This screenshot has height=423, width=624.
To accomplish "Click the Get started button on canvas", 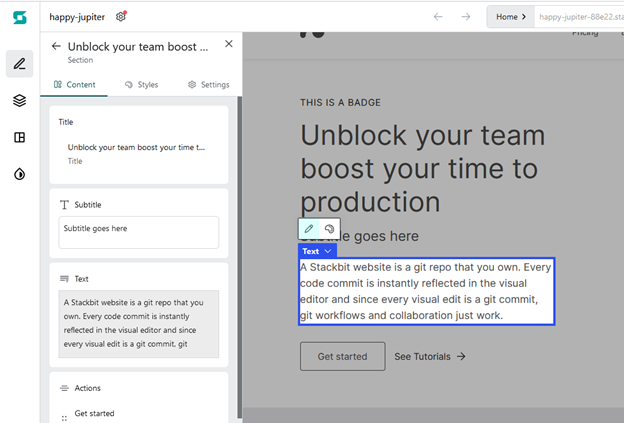I will click(x=343, y=356).
